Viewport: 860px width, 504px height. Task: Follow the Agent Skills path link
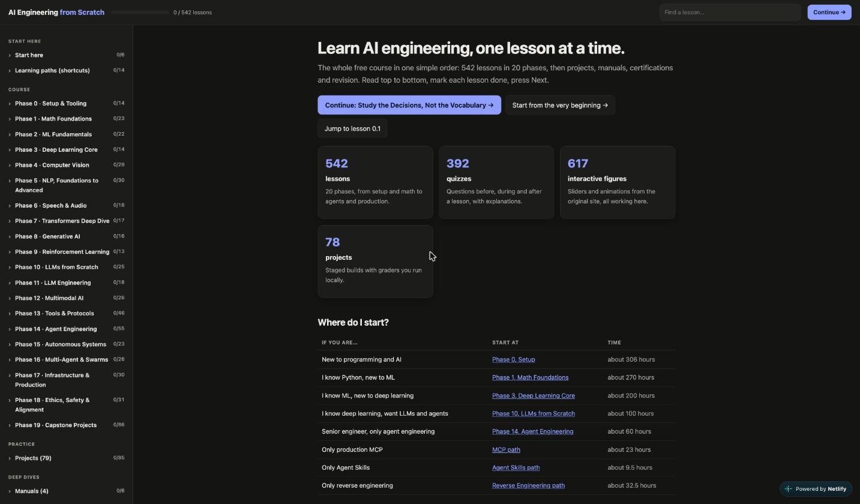[x=516, y=467]
